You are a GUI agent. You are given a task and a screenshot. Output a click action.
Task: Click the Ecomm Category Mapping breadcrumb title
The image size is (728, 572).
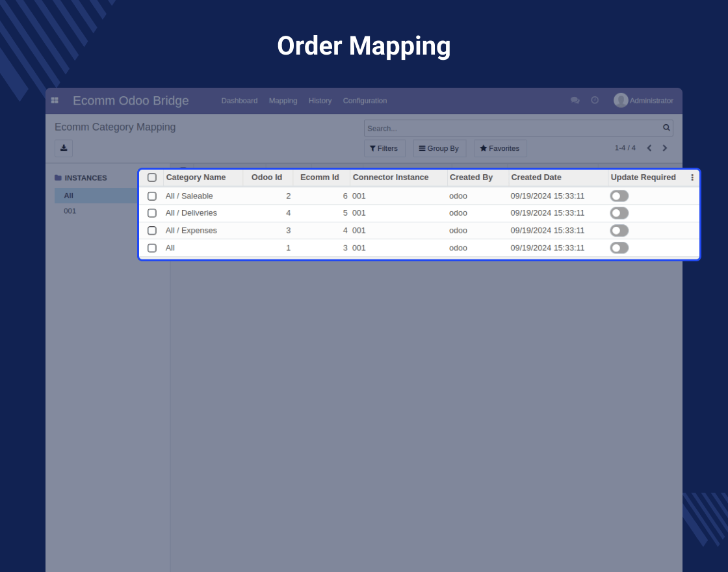click(115, 127)
